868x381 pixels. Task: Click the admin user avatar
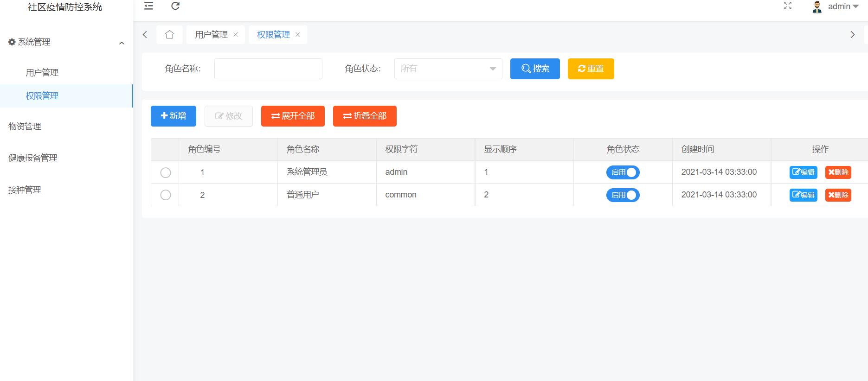[x=817, y=7]
